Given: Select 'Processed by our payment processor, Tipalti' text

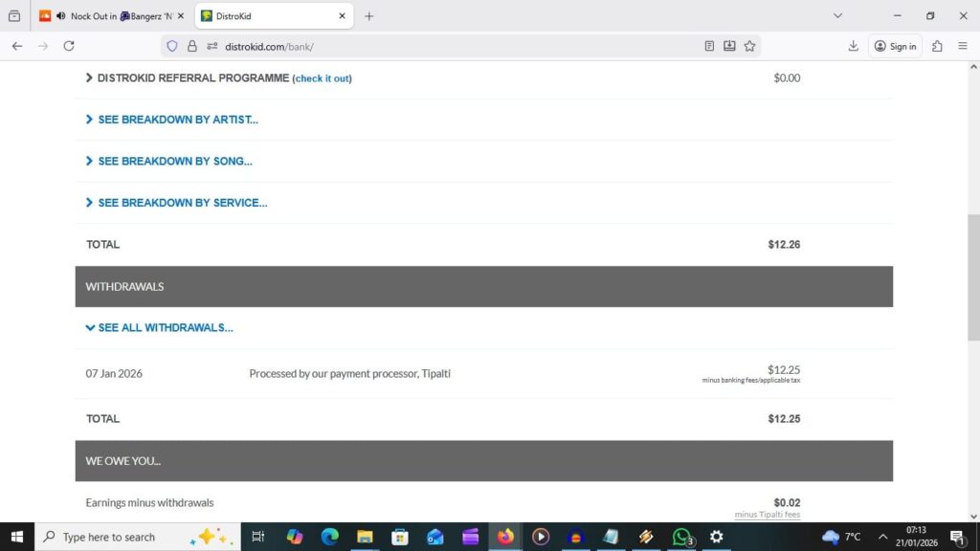Looking at the screenshot, I should 349,374.
